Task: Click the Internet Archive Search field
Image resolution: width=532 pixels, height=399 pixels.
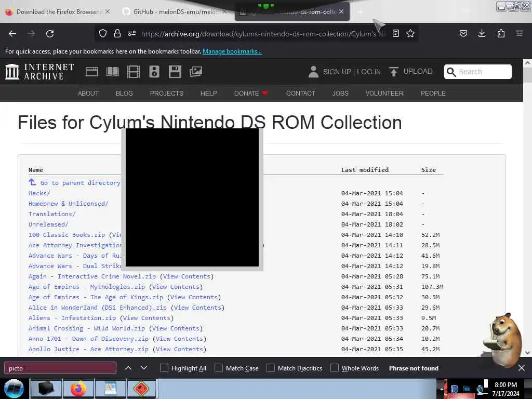Action: point(478,72)
